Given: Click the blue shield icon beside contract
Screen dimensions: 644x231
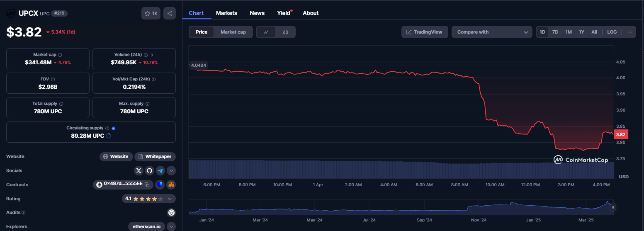Looking at the screenshot, I should point(160,185).
